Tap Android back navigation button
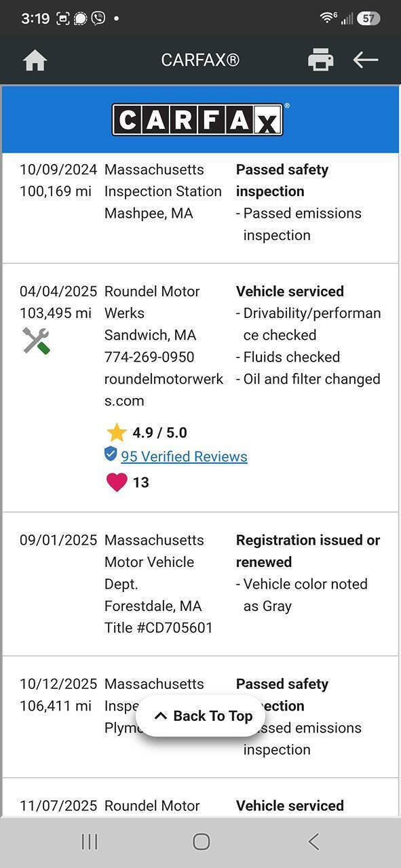 point(313,842)
